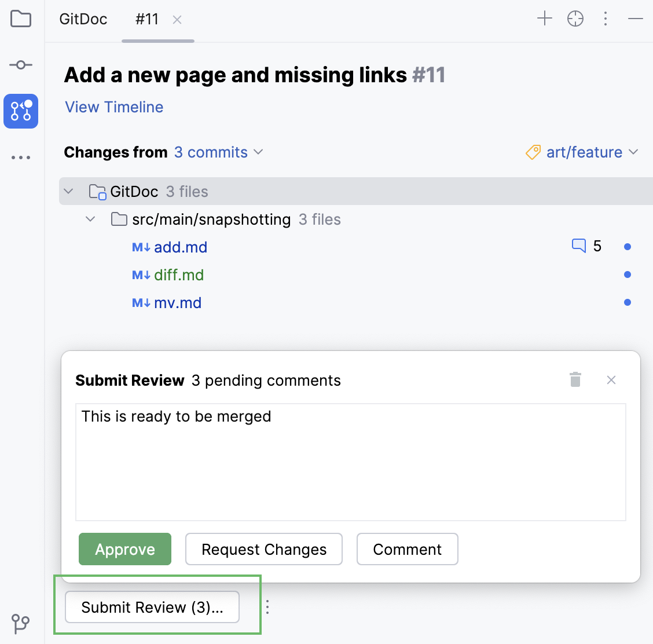The height and width of the screenshot is (644, 653).
Task: Collapse the src/main/snapshotting folder
Action: click(x=90, y=219)
